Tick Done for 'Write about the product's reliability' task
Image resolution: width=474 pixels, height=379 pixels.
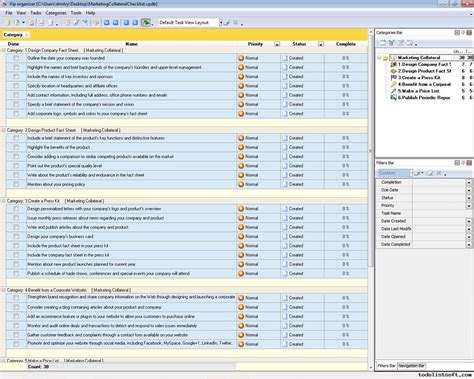tap(16, 175)
